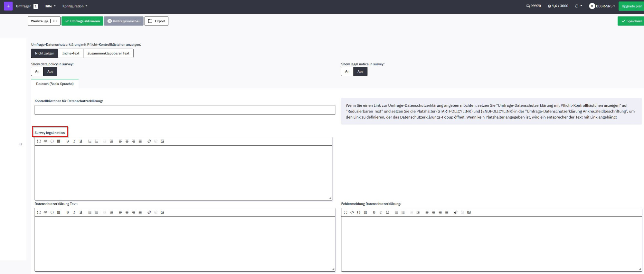Viewport: 644px width, 274px height.
Task: Set Show legal notice in survey to An
Action: (x=347, y=72)
